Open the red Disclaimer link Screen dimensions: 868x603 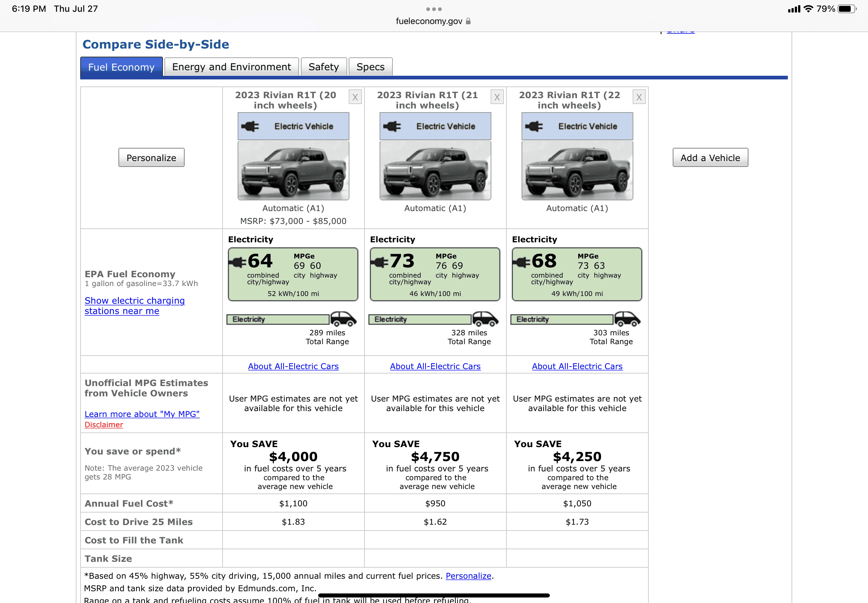pyautogui.click(x=104, y=425)
